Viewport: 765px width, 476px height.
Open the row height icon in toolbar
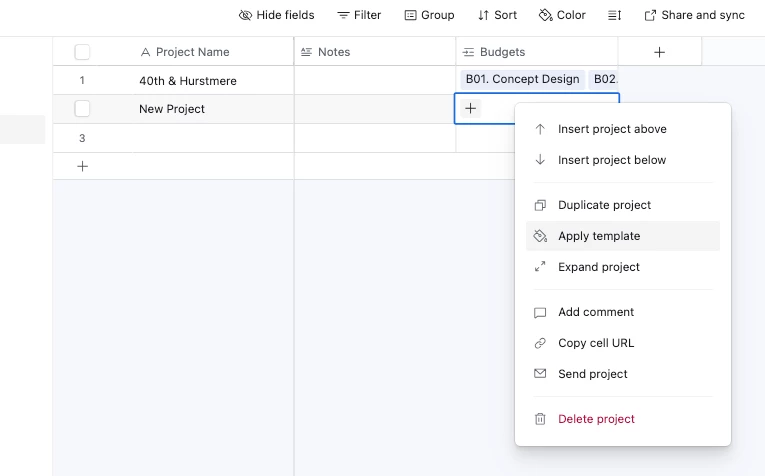coord(614,16)
